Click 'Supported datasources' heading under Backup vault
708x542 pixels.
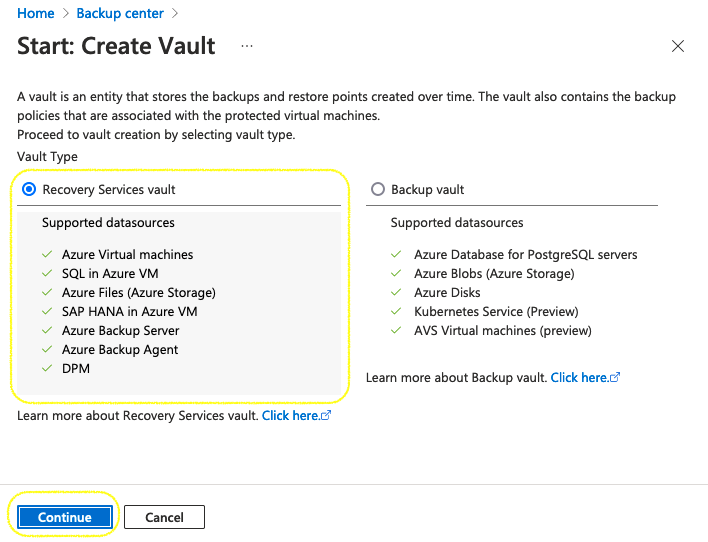457,223
